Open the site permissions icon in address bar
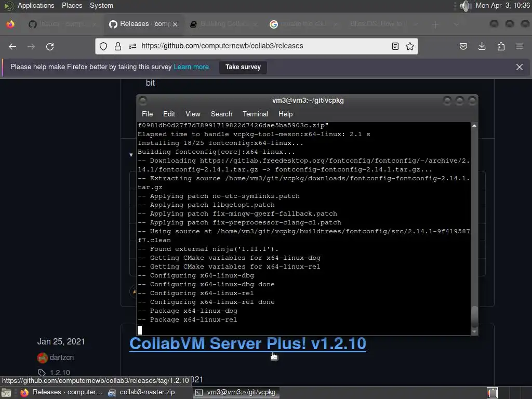The height and width of the screenshot is (399, 532). tap(132, 46)
